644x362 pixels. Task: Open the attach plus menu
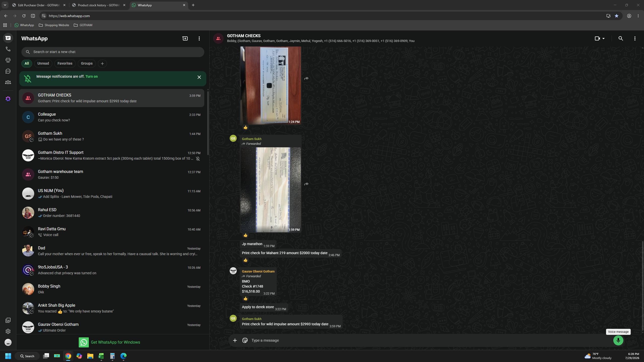click(235, 340)
